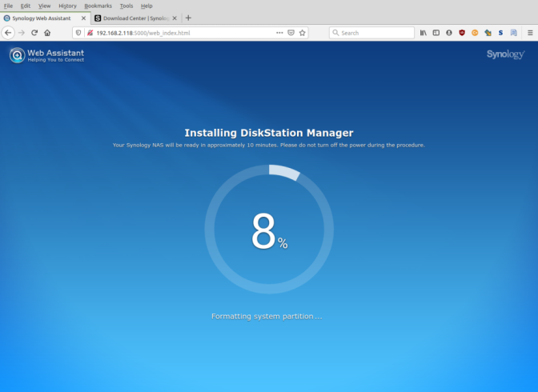538x392 pixels.
Task: Click 'Helping You to Connect' tagline
Action: (x=56, y=60)
